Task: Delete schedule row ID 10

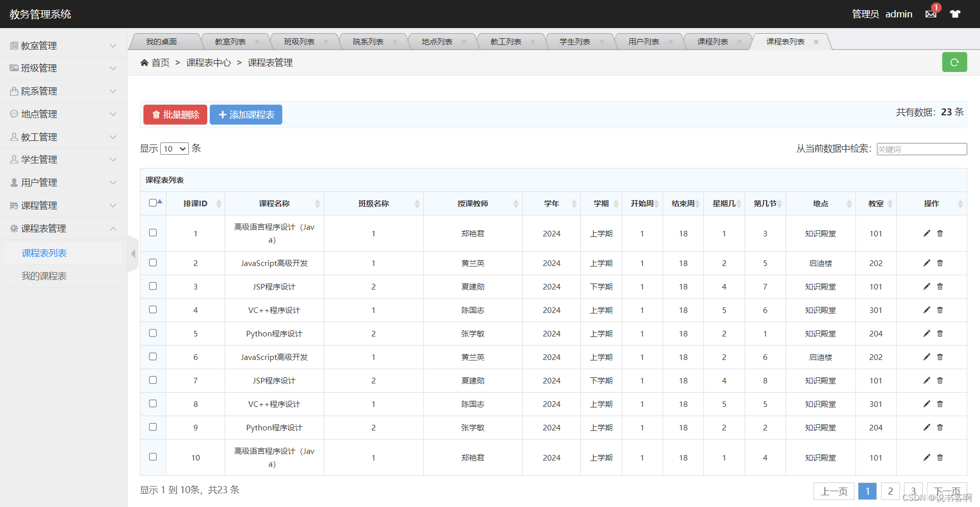Action: (940, 457)
